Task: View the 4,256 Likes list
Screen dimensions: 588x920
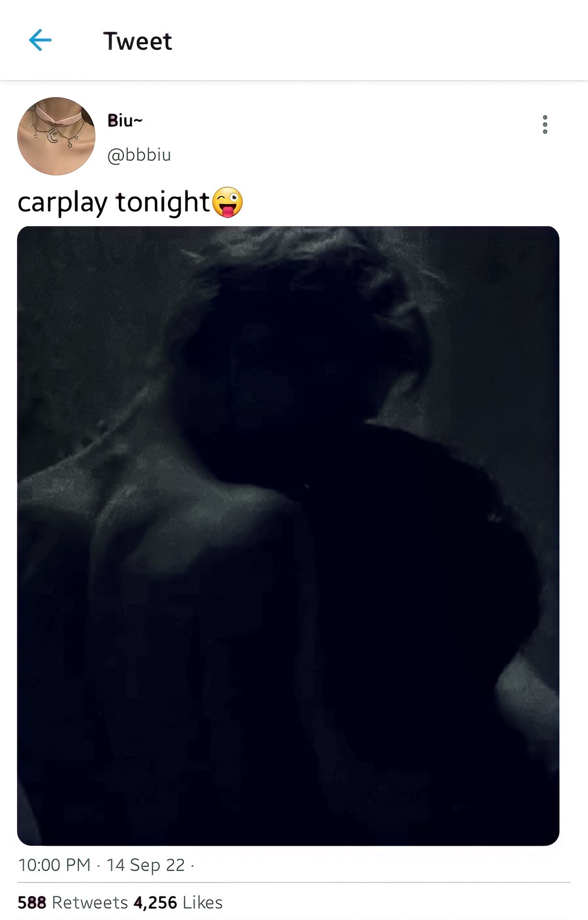Action: [x=178, y=902]
